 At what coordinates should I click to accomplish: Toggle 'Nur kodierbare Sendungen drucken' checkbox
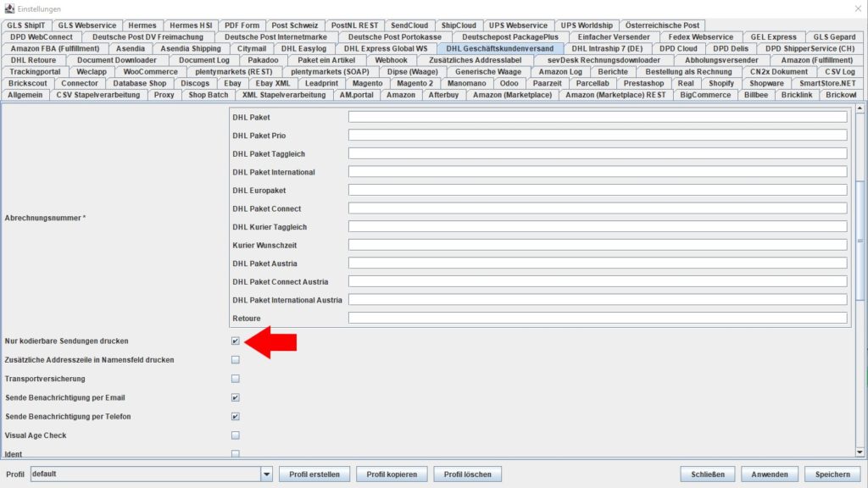coord(236,341)
